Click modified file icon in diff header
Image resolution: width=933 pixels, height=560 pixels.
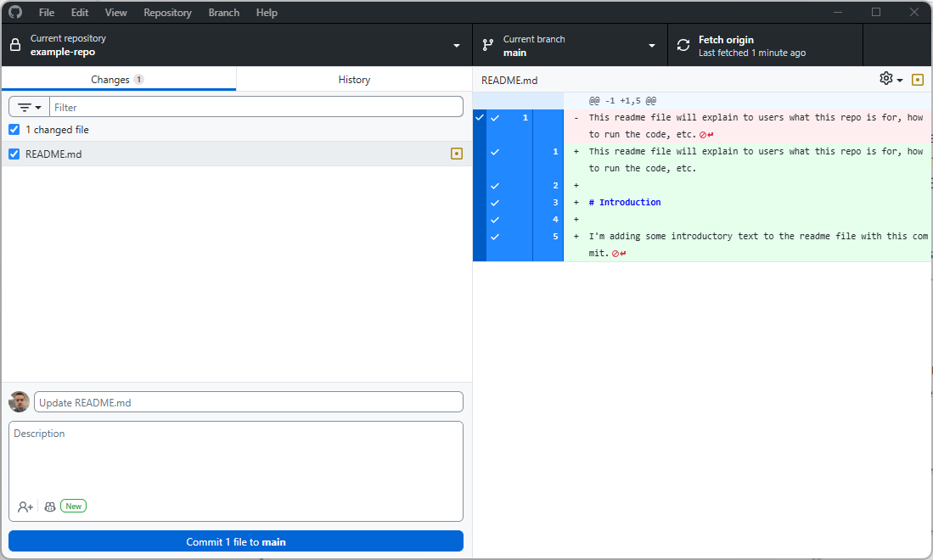pos(917,80)
